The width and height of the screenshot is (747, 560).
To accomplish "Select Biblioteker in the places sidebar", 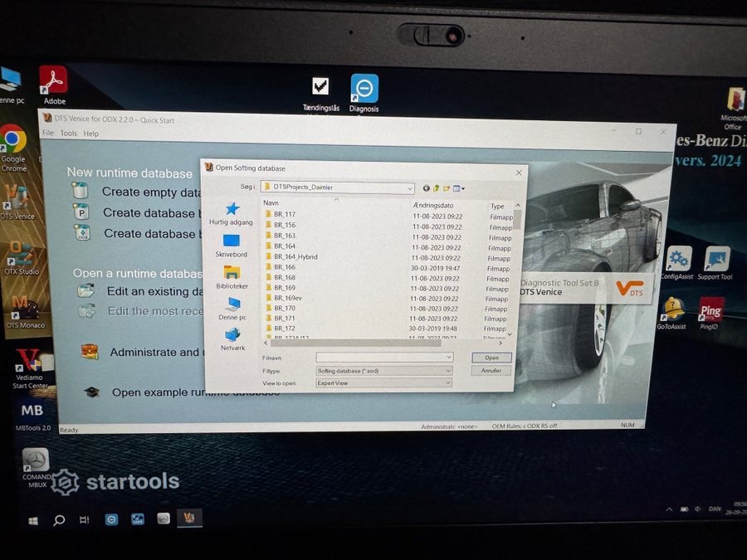I will pos(232,277).
